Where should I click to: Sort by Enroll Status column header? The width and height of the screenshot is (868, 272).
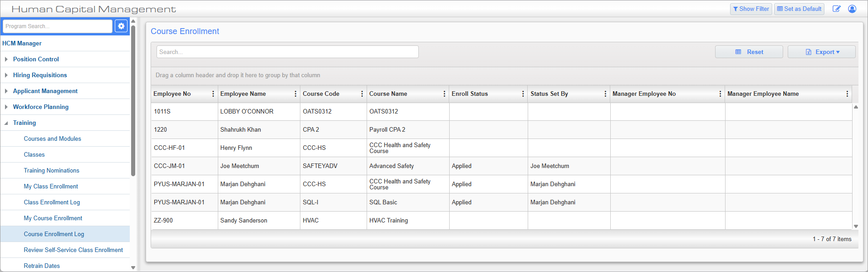(x=470, y=94)
